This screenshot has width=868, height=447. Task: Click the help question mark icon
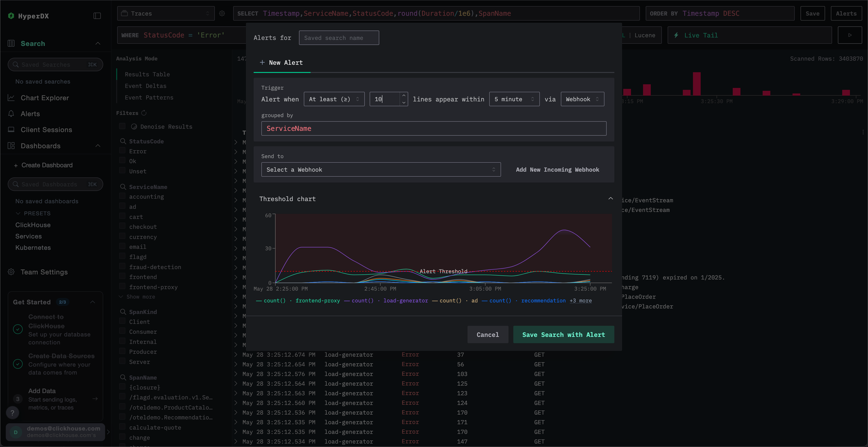pyautogui.click(x=13, y=413)
